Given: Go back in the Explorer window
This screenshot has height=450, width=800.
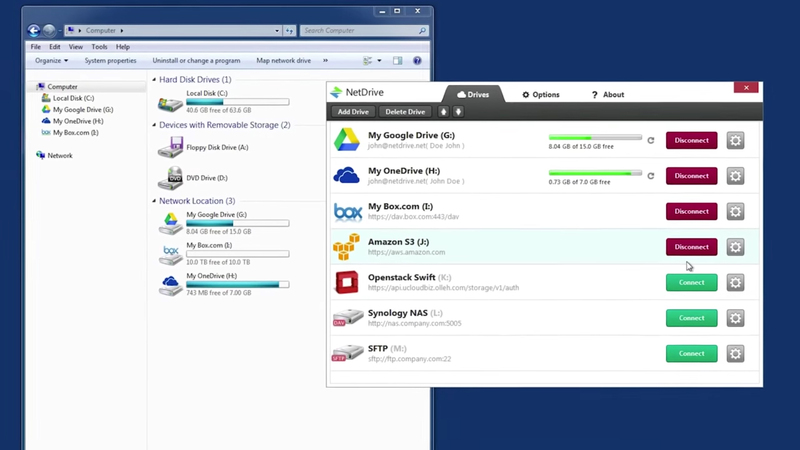Looking at the screenshot, I should coord(34,31).
